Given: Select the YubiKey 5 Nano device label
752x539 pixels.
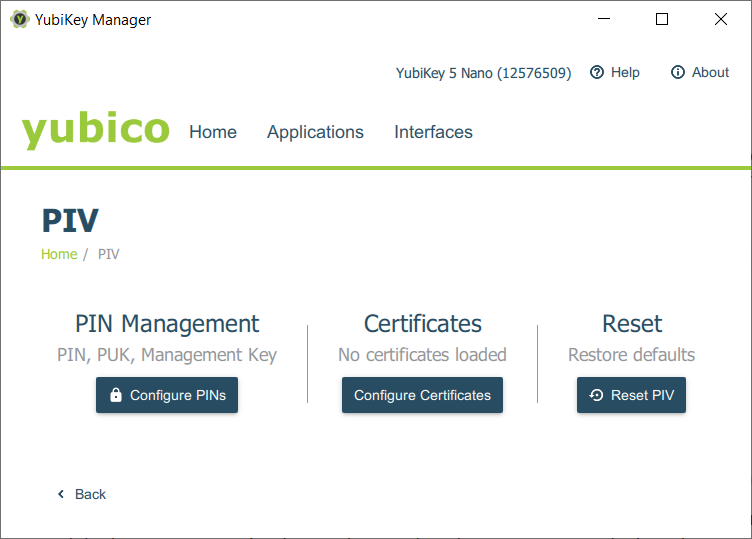Looking at the screenshot, I should click(483, 73).
